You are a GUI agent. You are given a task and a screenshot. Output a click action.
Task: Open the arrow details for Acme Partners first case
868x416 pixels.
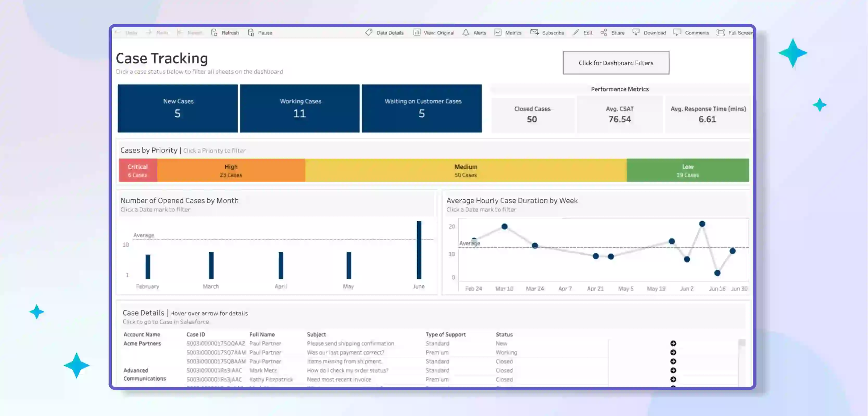(x=673, y=343)
